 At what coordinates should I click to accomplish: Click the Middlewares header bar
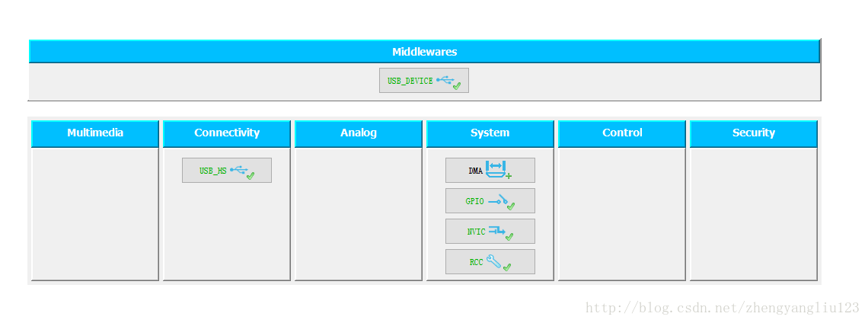(425, 52)
